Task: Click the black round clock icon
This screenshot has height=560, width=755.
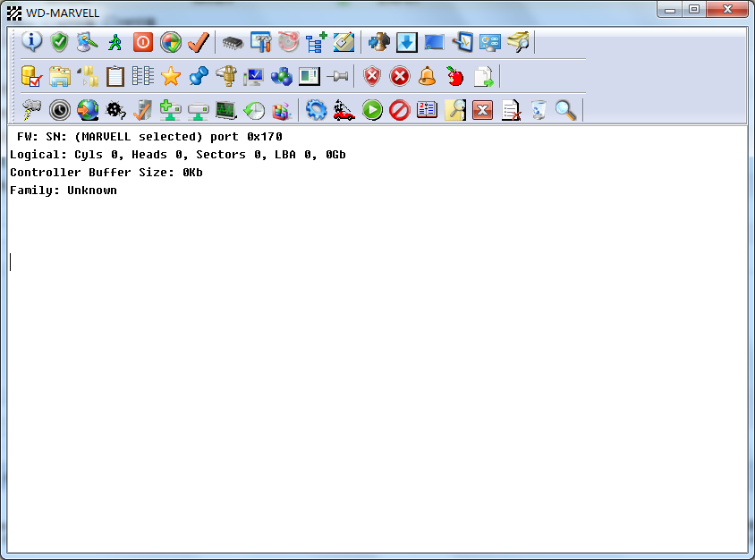Action: [60, 110]
